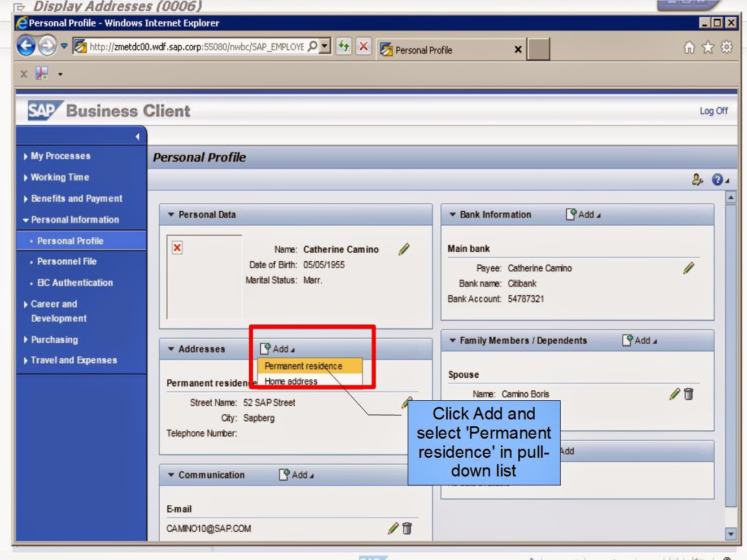Click the street value 52 SAP Street
Screen dimensions: 747x560
point(269,403)
